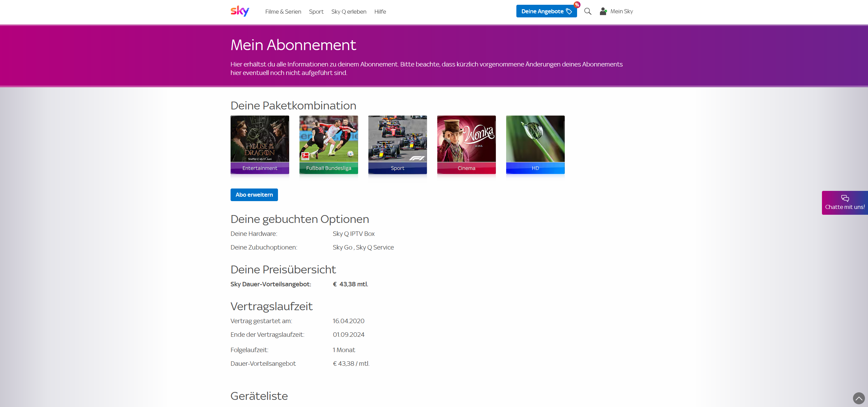
Task: Open the Hilfe menu
Action: tap(380, 12)
